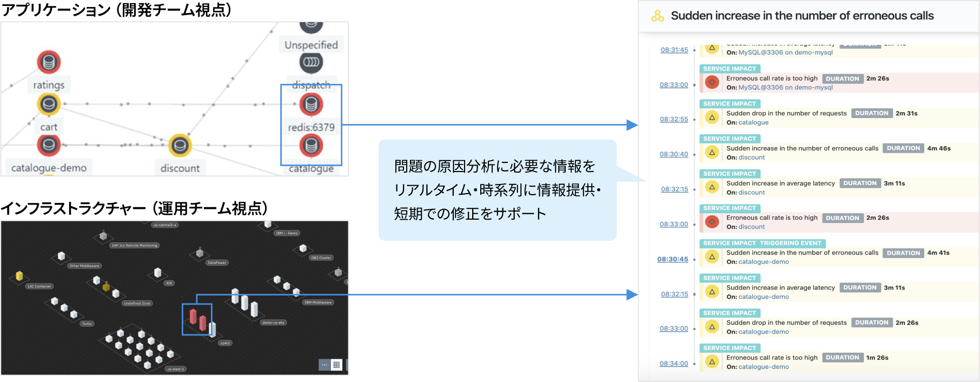Open the 08:31:45 timestamp link
This screenshot has height=382, width=980.
(674, 50)
